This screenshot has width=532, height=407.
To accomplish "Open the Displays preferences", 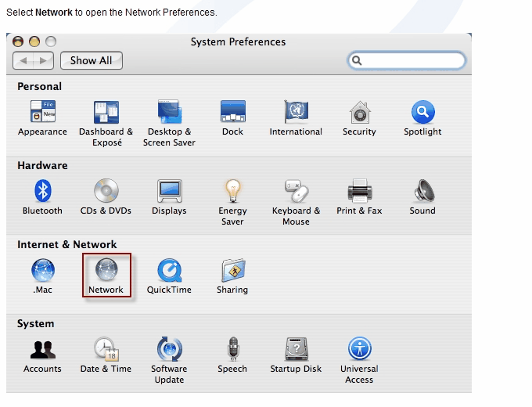I will (x=169, y=197).
